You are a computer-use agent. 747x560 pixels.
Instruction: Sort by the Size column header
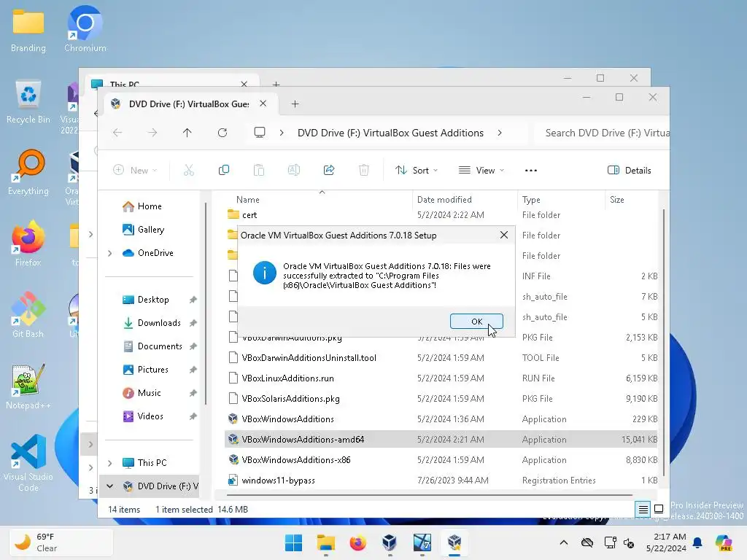coord(617,200)
